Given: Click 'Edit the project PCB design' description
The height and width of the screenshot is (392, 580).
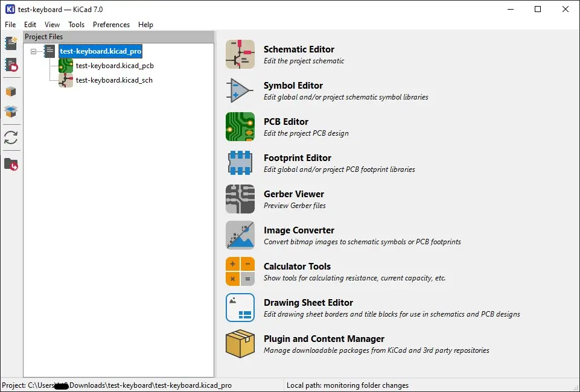Looking at the screenshot, I should click(306, 133).
